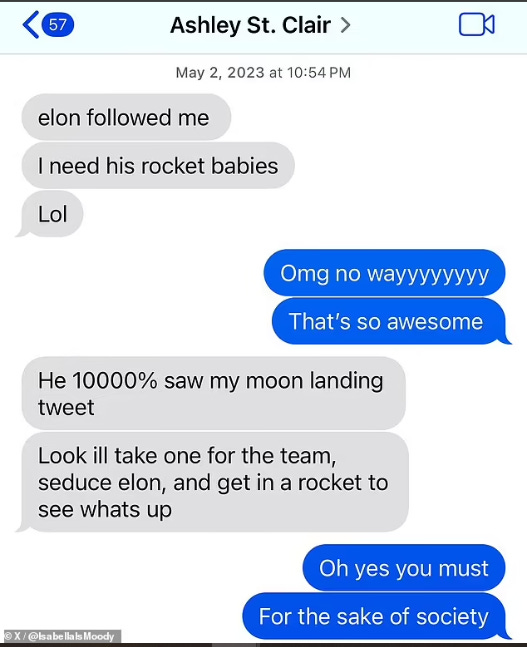Click the @IsabellaIsMoody watermark credit
This screenshot has width=527, height=647.
(x=61, y=636)
